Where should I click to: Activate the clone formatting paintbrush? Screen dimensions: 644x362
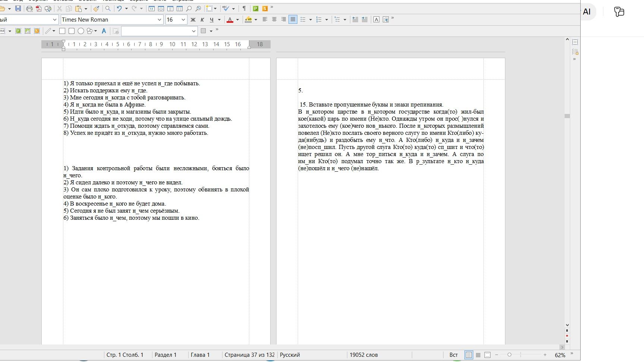click(x=97, y=9)
